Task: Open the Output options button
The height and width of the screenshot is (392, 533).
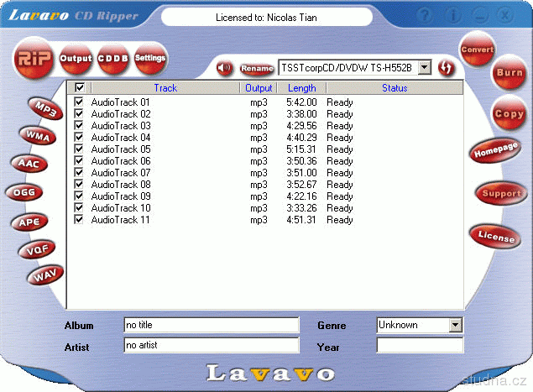Action: coord(76,59)
